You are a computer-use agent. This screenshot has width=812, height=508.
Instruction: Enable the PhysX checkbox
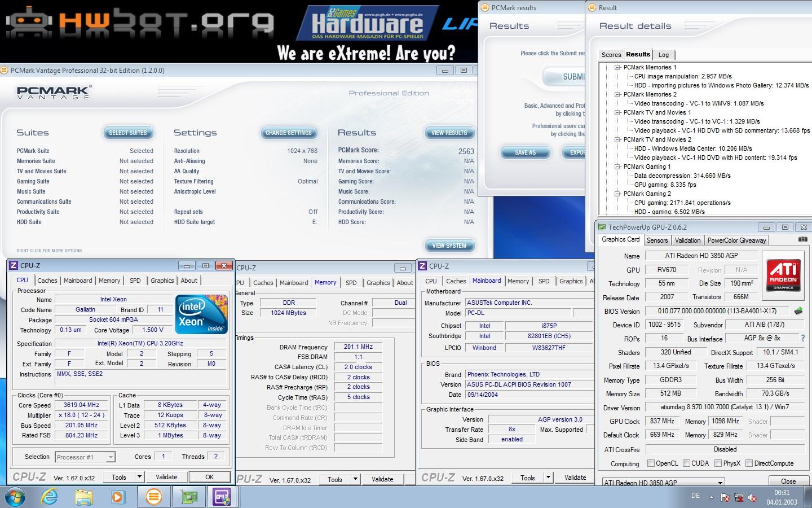coord(718,463)
